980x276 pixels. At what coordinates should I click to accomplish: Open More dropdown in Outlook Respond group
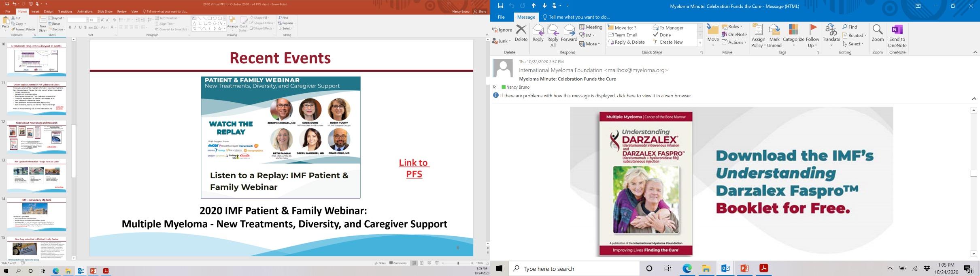(x=590, y=44)
